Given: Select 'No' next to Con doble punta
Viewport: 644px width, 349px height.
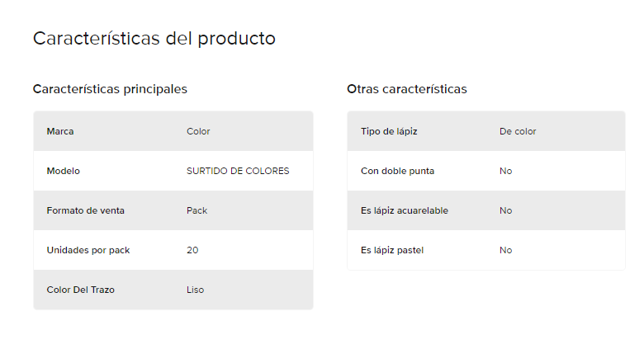Looking at the screenshot, I should [506, 171].
